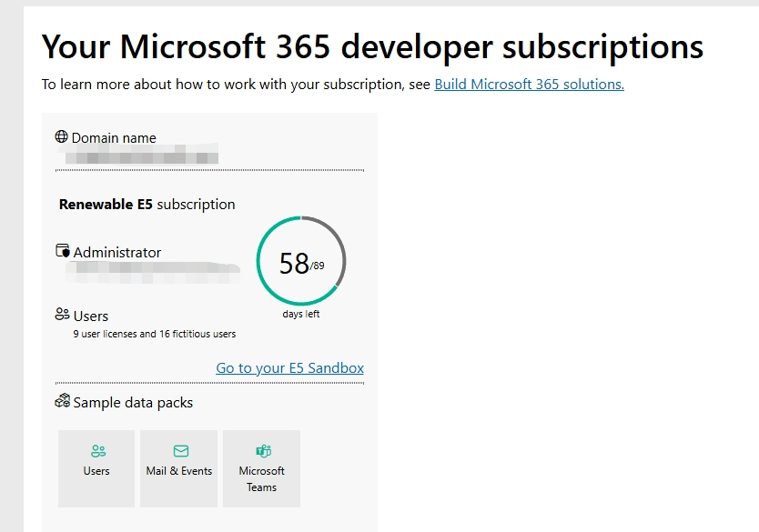Click the "Your Microsoft 365 developer subscriptions" heading
This screenshot has width=759, height=532.
(372, 47)
